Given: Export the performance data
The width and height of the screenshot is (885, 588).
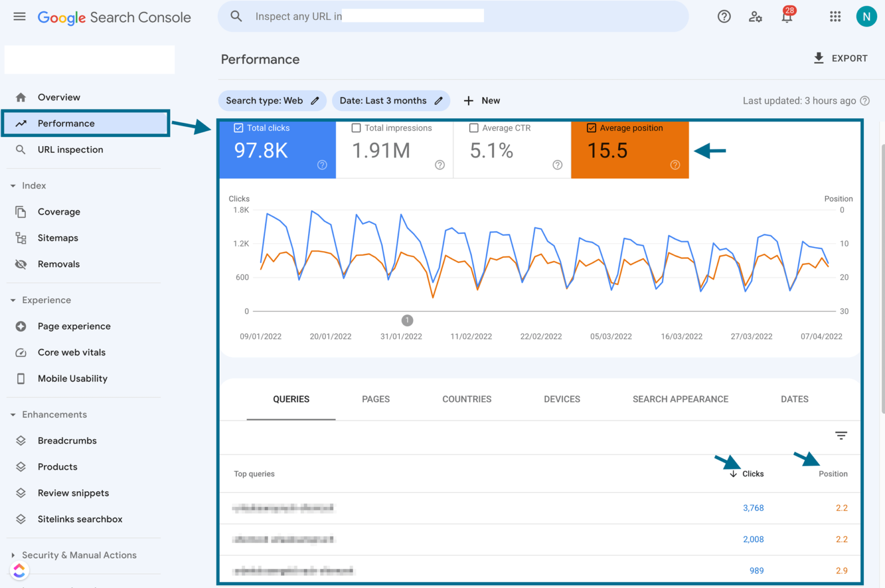Looking at the screenshot, I should coord(840,58).
